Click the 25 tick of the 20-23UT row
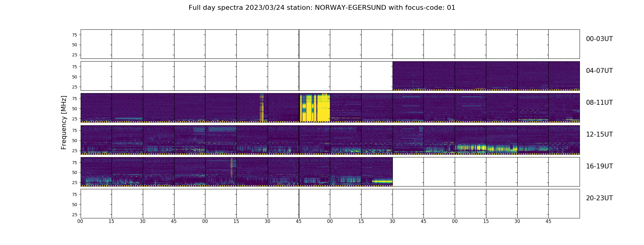 coord(74,215)
